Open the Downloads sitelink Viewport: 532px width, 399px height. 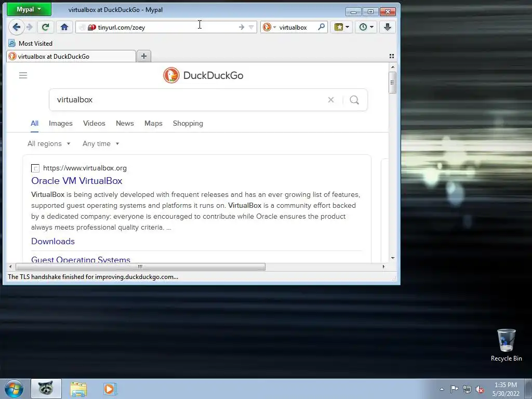coord(53,241)
